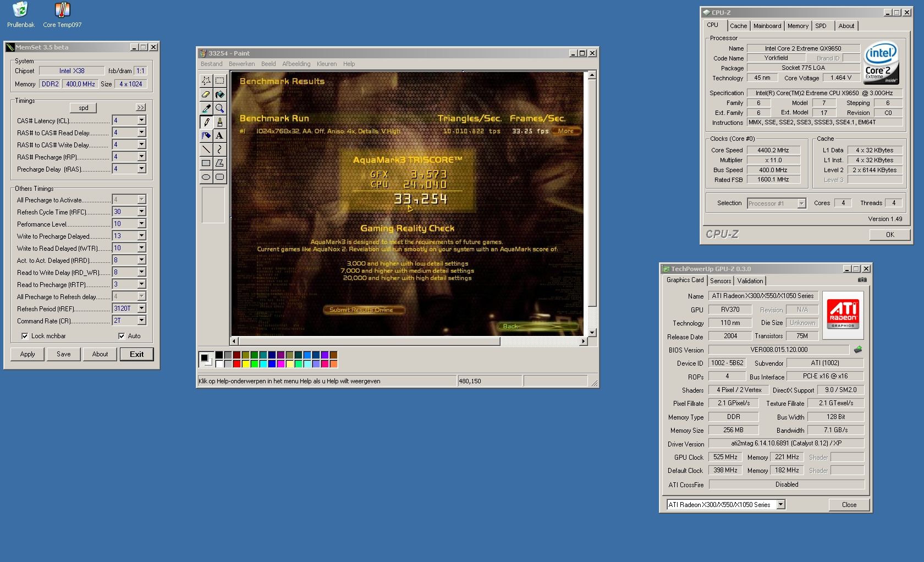Select the Curve tool in Paint
This screenshot has height=562, width=924.
219,149
